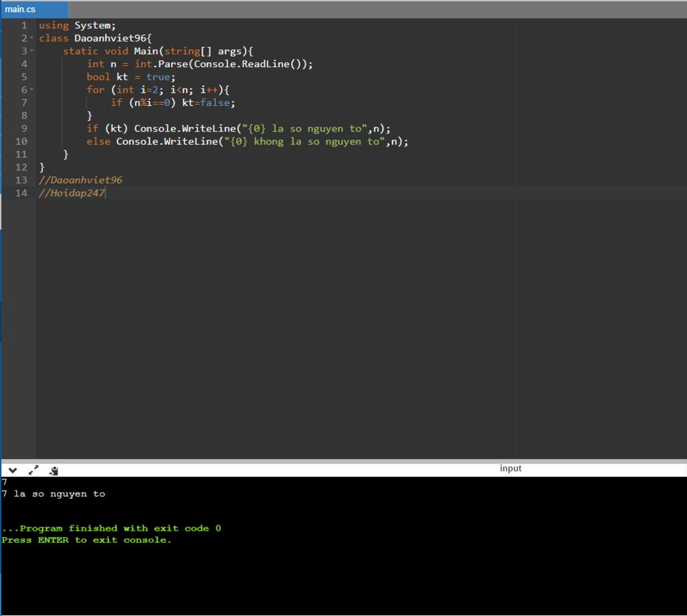Click line number 9 in the gutter
Viewport: 687px width, 616px height.
24,128
